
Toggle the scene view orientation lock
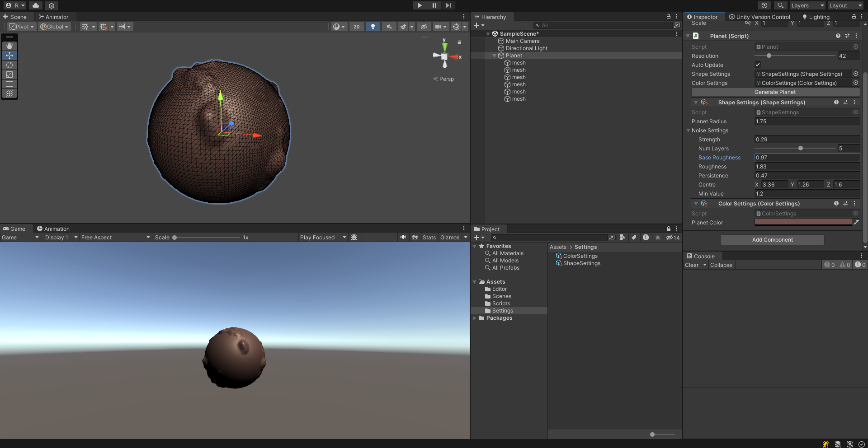click(x=459, y=42)
